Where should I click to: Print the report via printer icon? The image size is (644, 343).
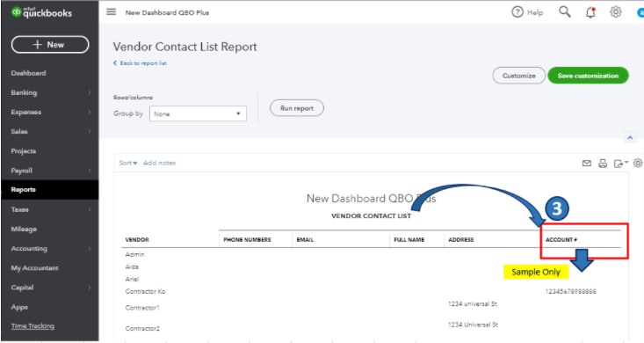click(x=603, y=164)
